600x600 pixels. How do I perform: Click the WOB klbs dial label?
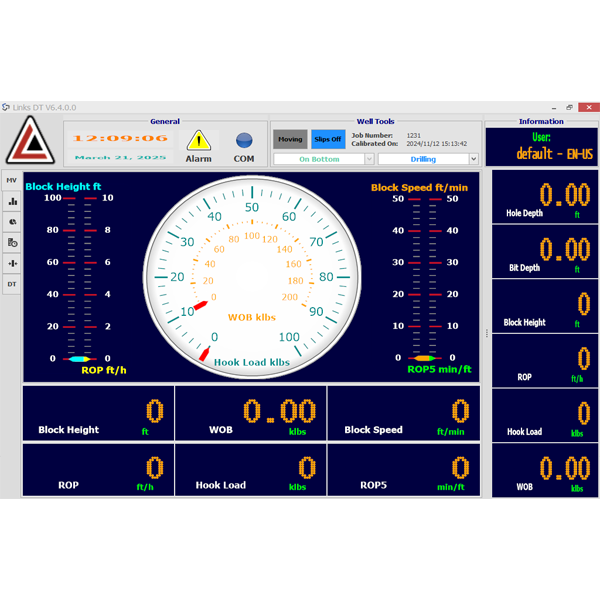(252, 317)
